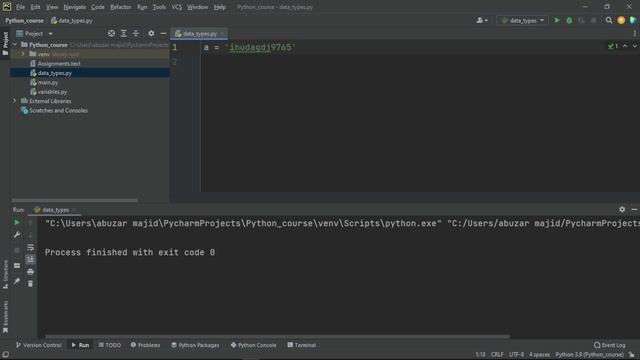Open the Refactor menu

click(x=121, y=7)
